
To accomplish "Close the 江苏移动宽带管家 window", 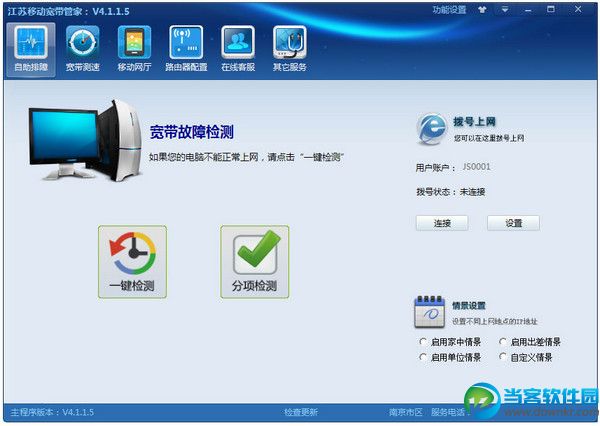I will click(x=578, y=9).
